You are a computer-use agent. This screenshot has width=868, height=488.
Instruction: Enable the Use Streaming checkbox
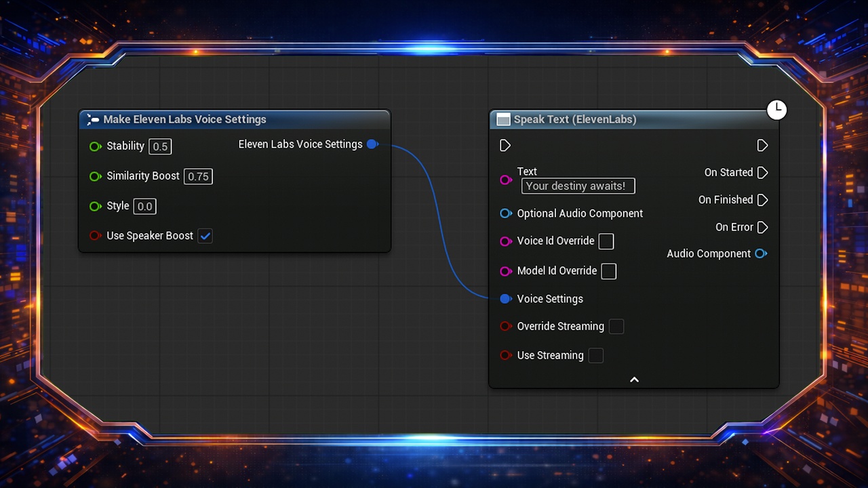[x=595, y=355]
